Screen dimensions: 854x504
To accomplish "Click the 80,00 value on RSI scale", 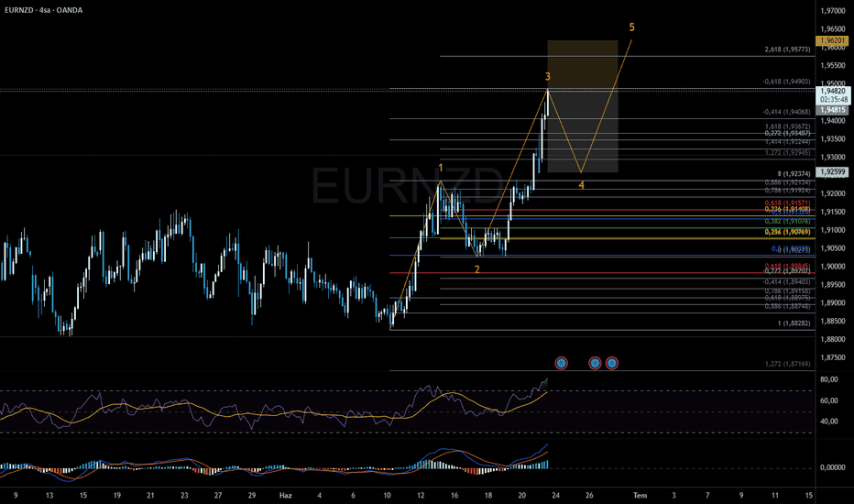I will 829,379.
